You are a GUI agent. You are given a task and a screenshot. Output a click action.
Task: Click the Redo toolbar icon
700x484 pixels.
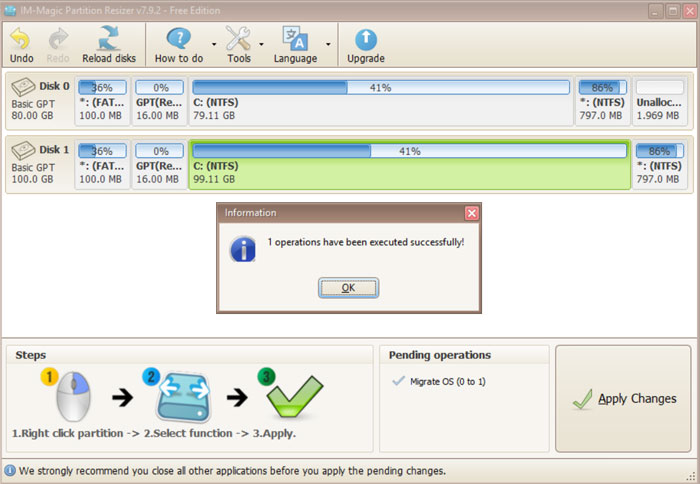pos(58,39)
